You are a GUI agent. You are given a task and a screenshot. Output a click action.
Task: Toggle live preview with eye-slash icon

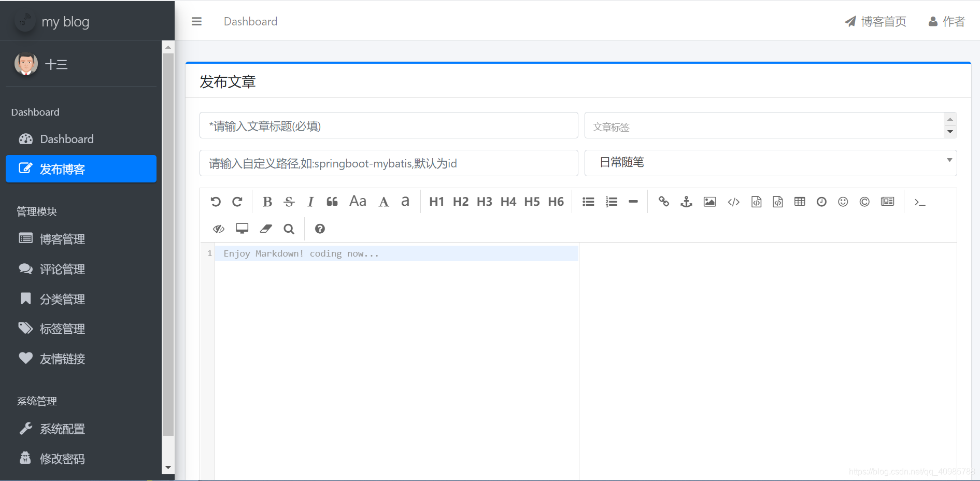tap(219, 229)
